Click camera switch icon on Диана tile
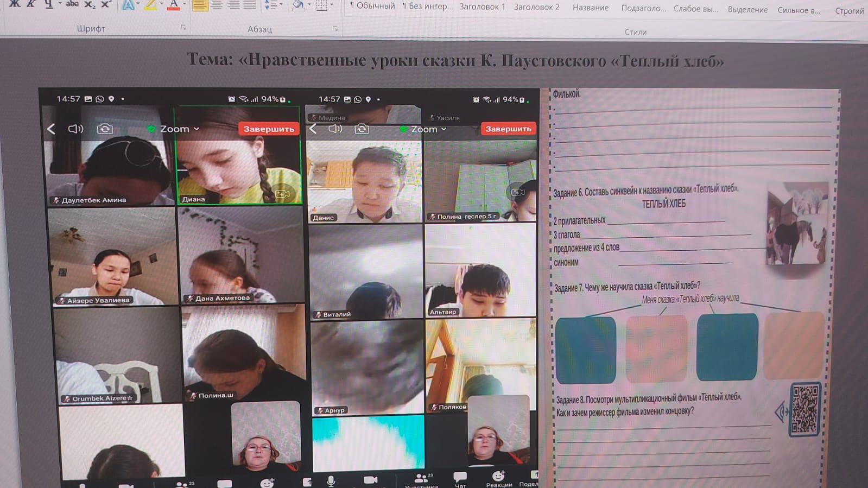Viewport: 868px width, 488px height. 282,193
